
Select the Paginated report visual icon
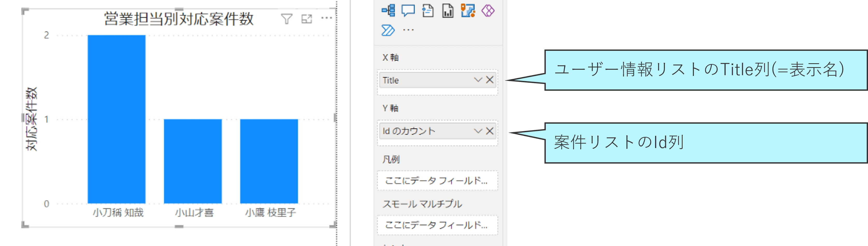coord(448,10)
